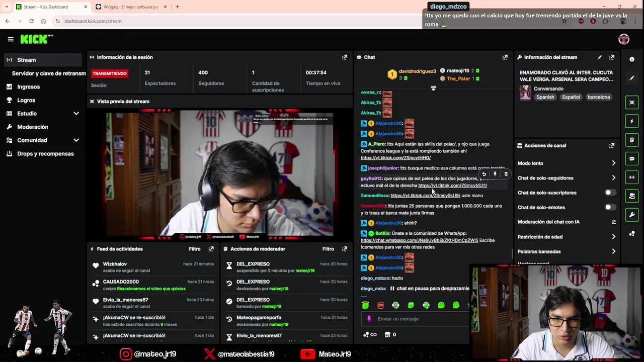This screenshot has height=362, width=644.
Task: Open A_Piero's TikTok link
Action: pyautogui.click(x=395, y=158)
